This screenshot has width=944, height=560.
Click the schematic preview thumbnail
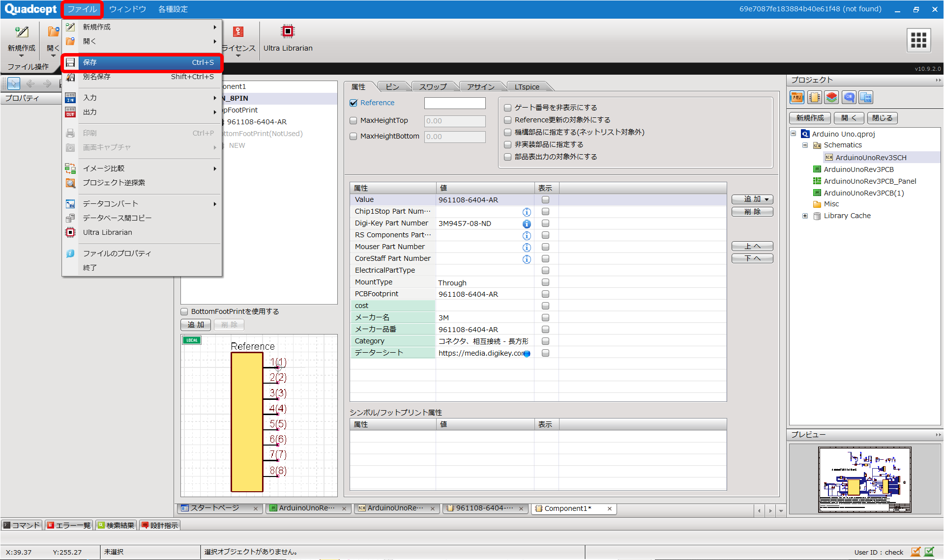pos(864,479)
